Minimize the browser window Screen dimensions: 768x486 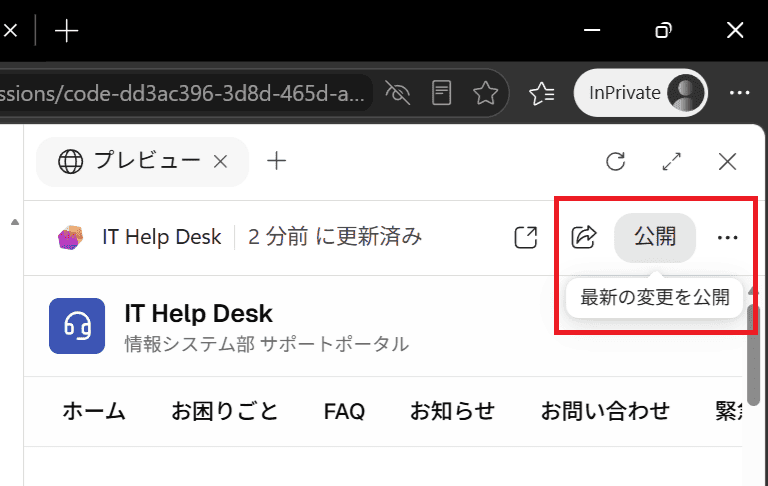pyautogui.click(x=592, y=30)
